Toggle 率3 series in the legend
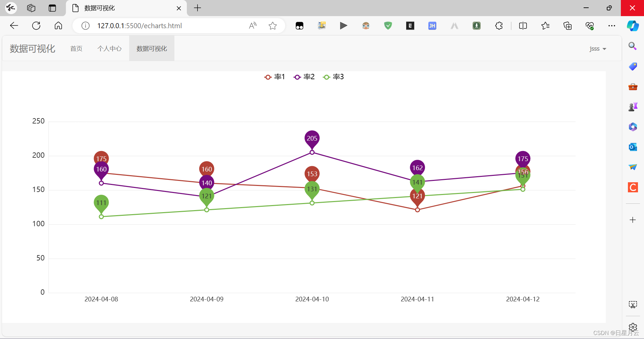 pyautogui.click(x=333, y=77)
